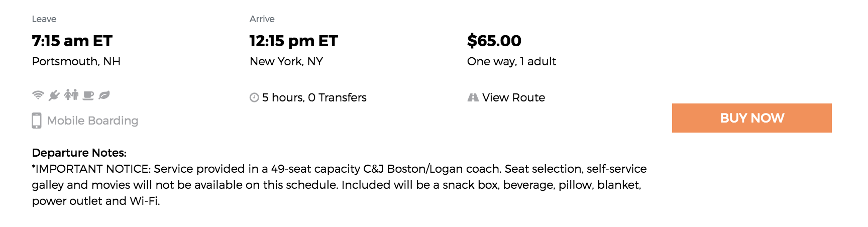
Task: Click the New York, NY arrival city
Action: point(286,61)
